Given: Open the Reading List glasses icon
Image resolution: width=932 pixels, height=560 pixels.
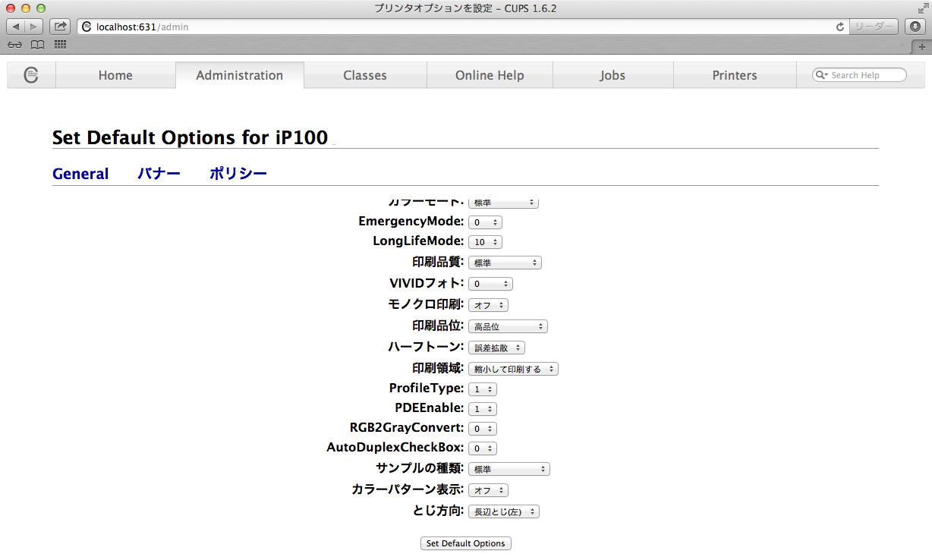Looking at the screenshot, I should coord(14,45).
